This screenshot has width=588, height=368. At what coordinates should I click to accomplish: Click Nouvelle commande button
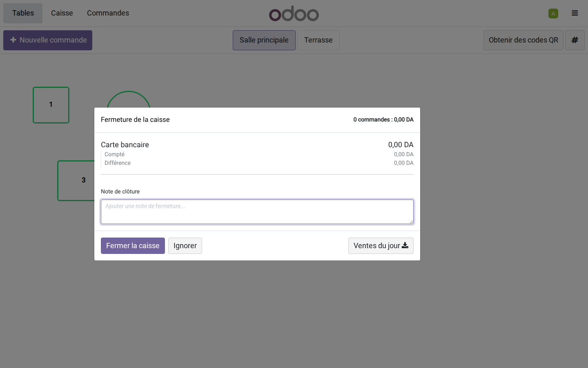pos(48,40)
